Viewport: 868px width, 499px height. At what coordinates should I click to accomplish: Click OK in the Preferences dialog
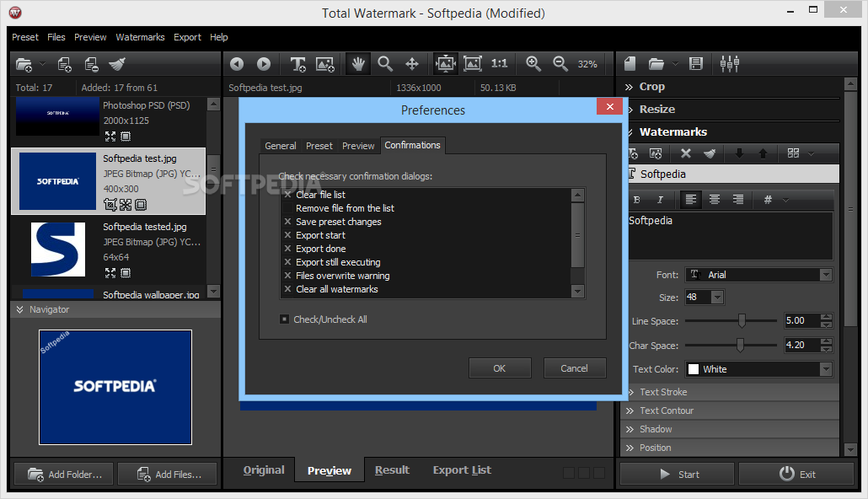500,368
